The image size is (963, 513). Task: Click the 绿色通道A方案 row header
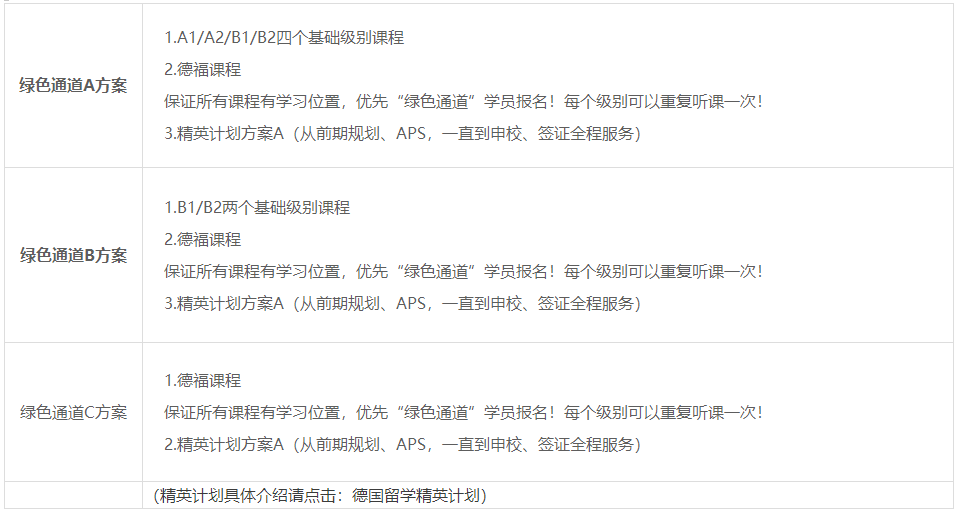tap(74, 86)
